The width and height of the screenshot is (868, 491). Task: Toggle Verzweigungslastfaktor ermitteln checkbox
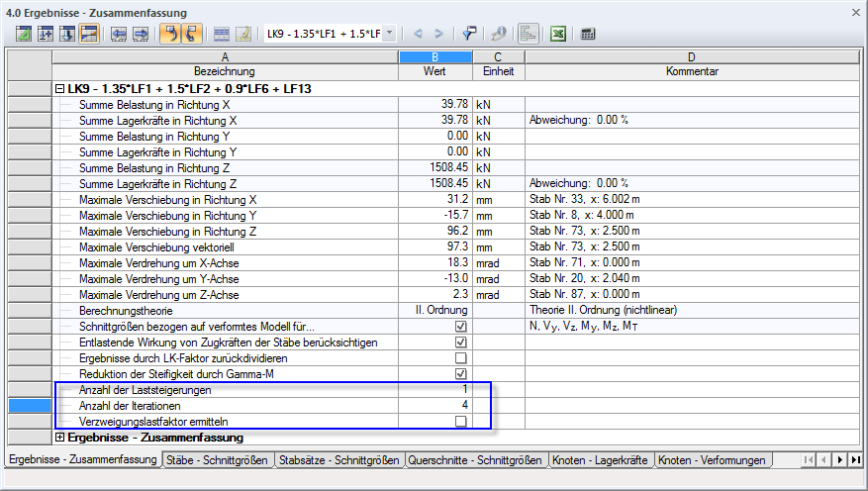click(x=460, y=422)
